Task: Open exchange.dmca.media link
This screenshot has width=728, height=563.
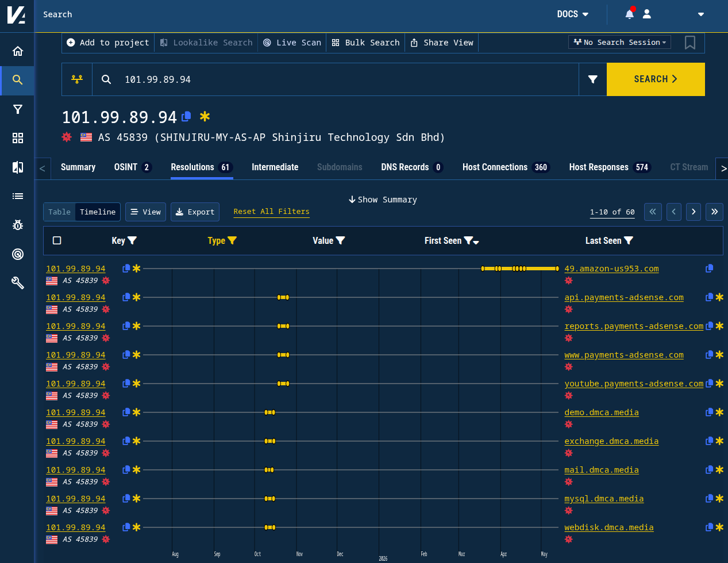Action: [611, 441]
